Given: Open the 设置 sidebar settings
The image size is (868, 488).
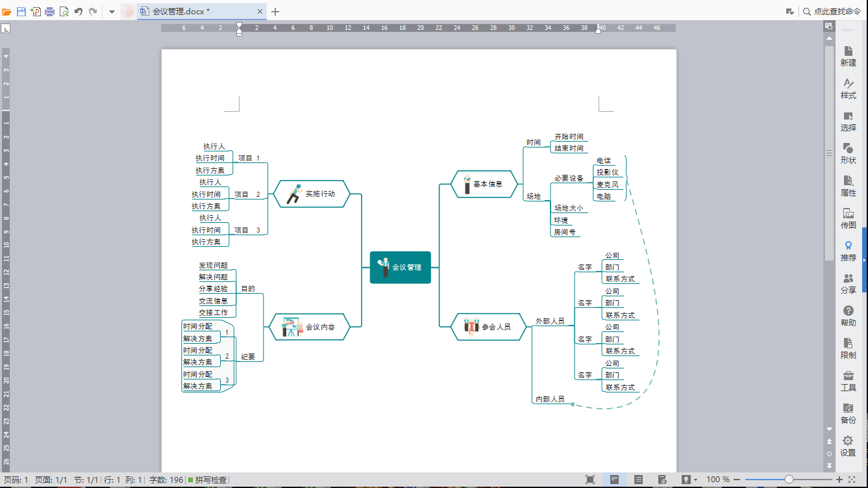Looking at the screenshot, I should pyautogui.click(x=848, y=446).
